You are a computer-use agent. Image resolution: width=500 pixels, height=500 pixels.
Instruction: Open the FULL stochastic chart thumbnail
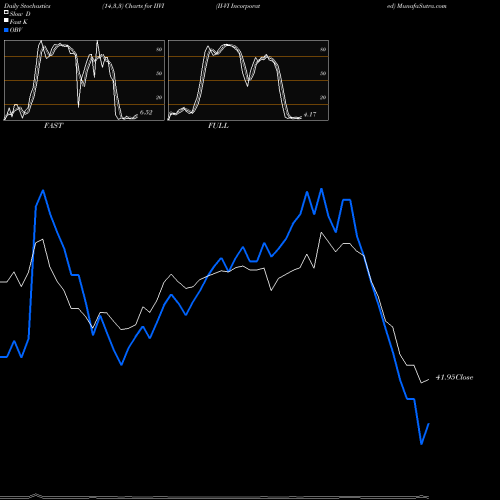click(248, 80)
